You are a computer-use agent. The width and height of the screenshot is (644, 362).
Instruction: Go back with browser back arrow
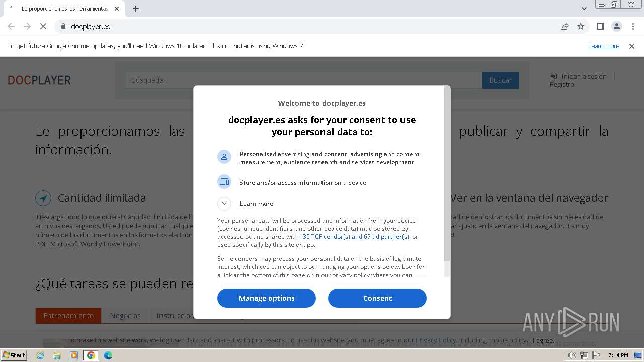click(x=11, y=27)
